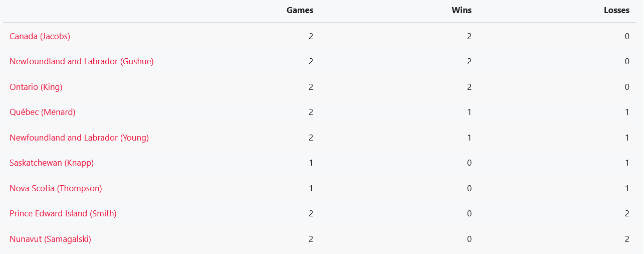Screen dimensions: 644x254
Task: Select Games cell for Nova Scotia (Thompson)
Action: (x=311, y=188)
